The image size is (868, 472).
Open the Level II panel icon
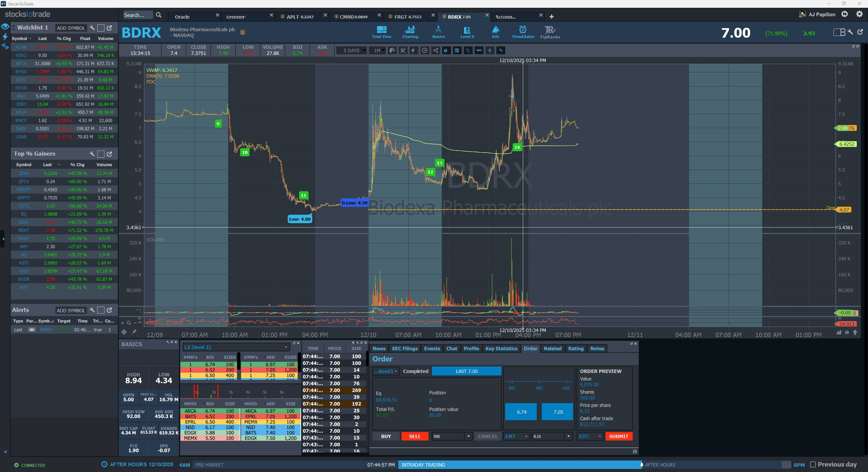coord(467,32)
